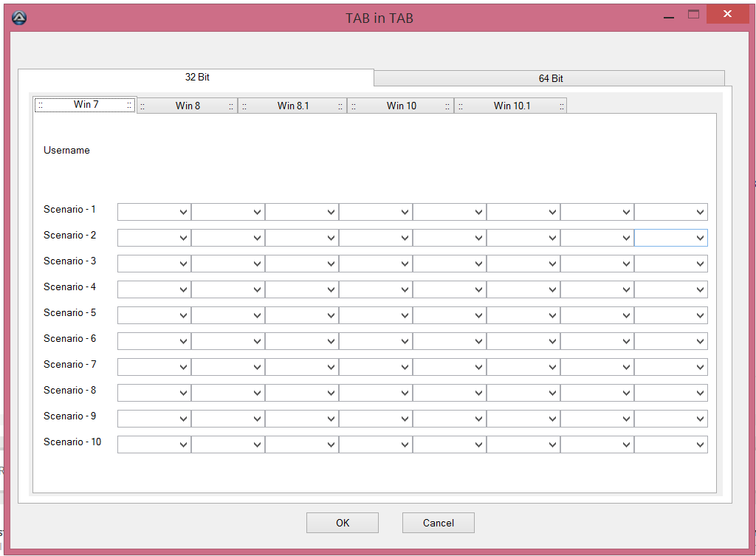Screen dimensions: 756x556
Task: Switch to the 64 Bit tab
Action: [550, 78]
